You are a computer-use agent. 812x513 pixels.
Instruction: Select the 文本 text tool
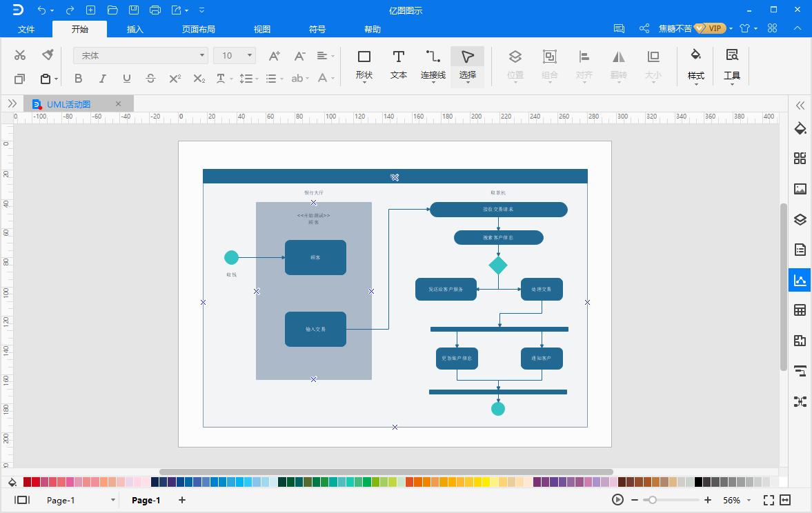398,64
